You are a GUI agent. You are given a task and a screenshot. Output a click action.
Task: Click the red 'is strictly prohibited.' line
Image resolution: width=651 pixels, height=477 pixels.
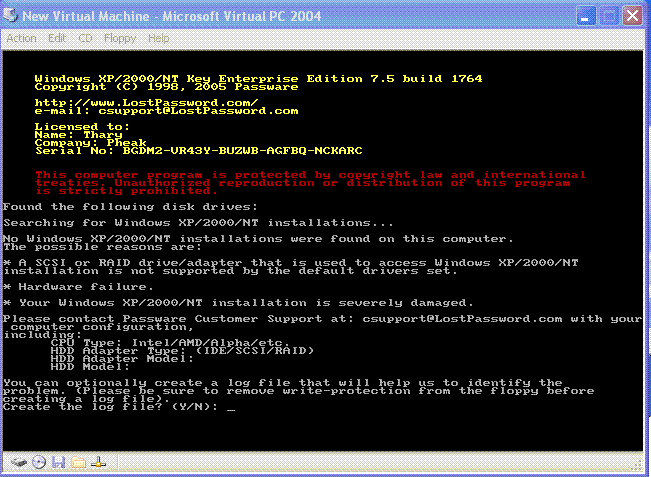[x=126, y=191]
